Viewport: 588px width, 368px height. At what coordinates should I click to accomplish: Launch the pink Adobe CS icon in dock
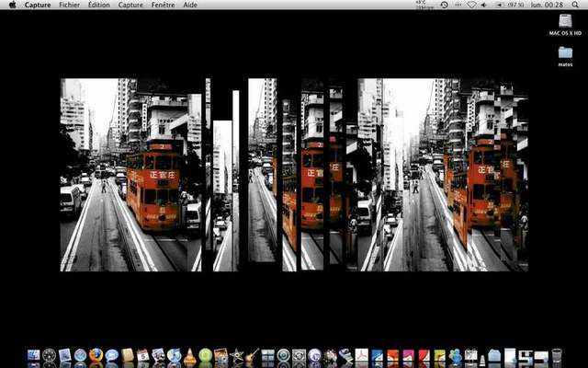[408, 355]
